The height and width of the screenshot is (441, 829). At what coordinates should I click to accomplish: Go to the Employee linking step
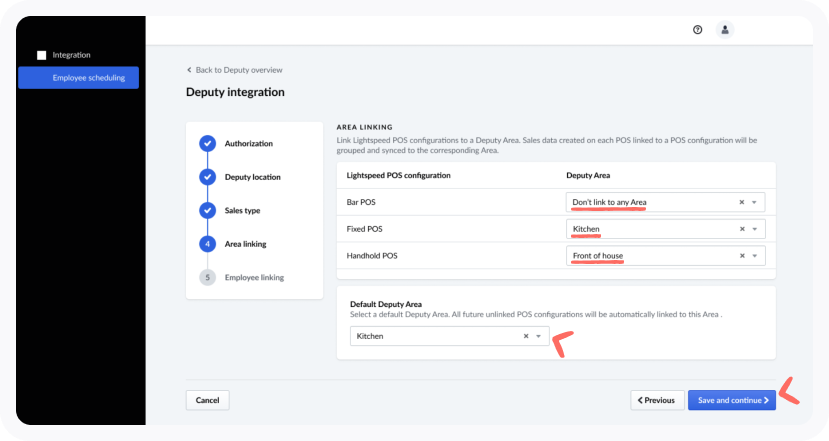point(254,277)
